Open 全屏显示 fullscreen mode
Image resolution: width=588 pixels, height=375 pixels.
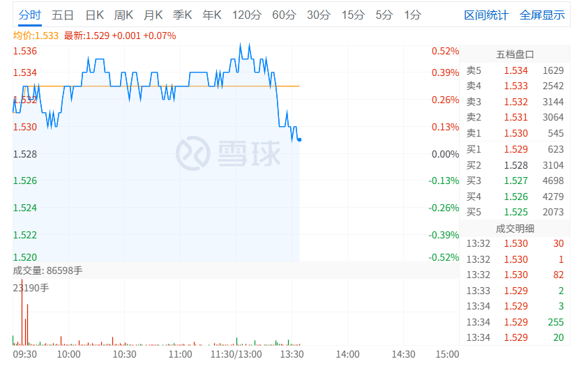(x=542, y=15)
